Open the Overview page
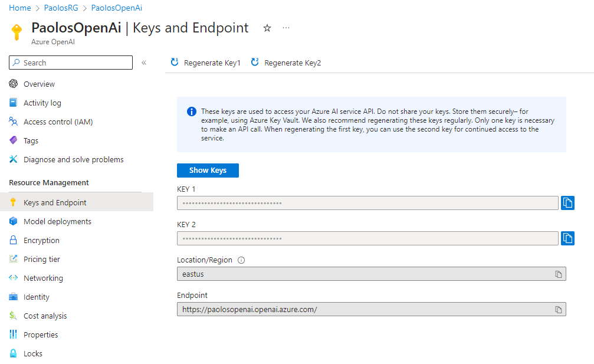Image resolution: width=594 pixels, height=364 pixels. click(39, 84)
